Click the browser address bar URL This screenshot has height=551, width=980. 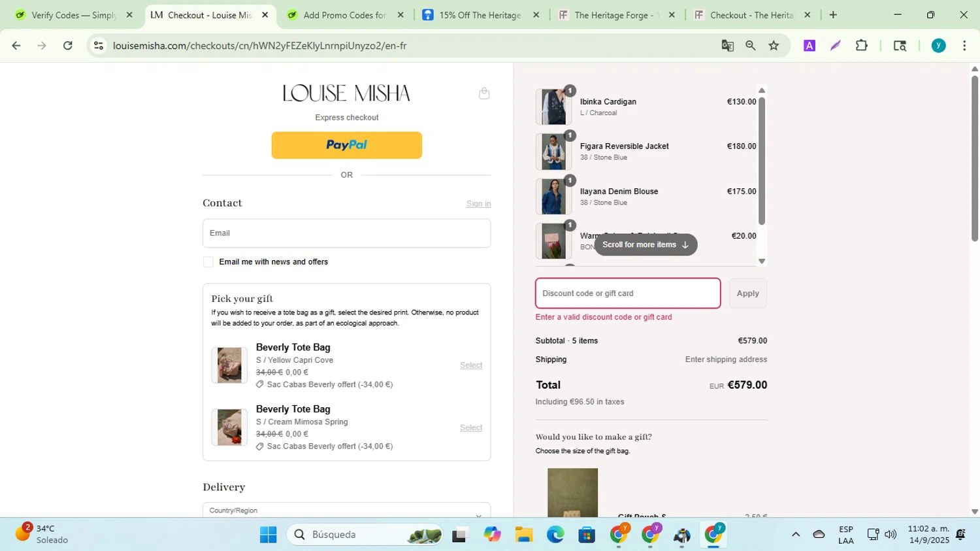coord(259,46)
